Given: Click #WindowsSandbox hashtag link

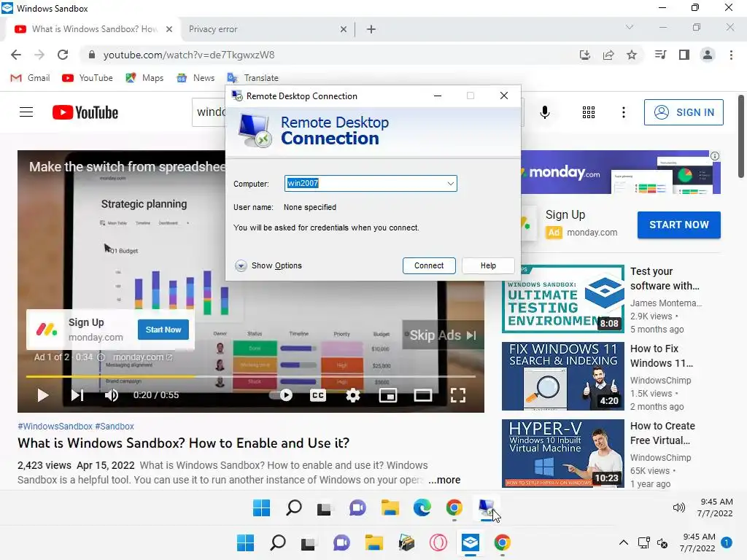Looking at the screenshot, I should (55, 426).
